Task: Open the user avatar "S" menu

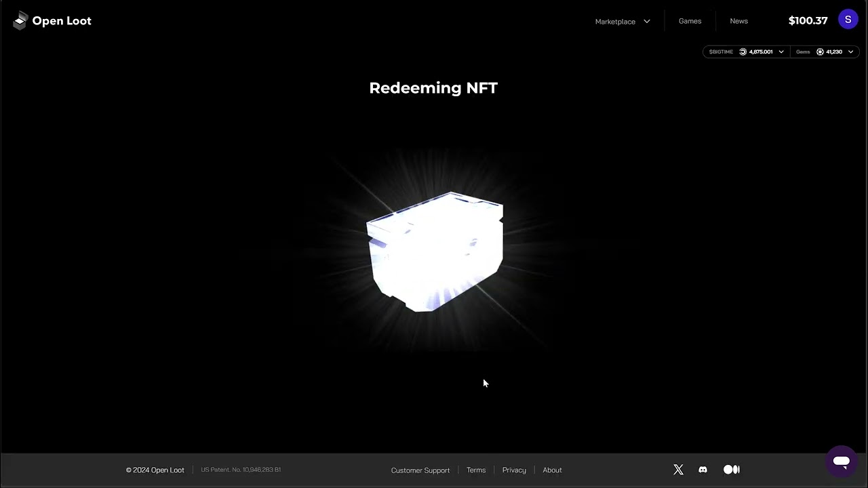Action: pyautogui.click(x=848, y=20)
